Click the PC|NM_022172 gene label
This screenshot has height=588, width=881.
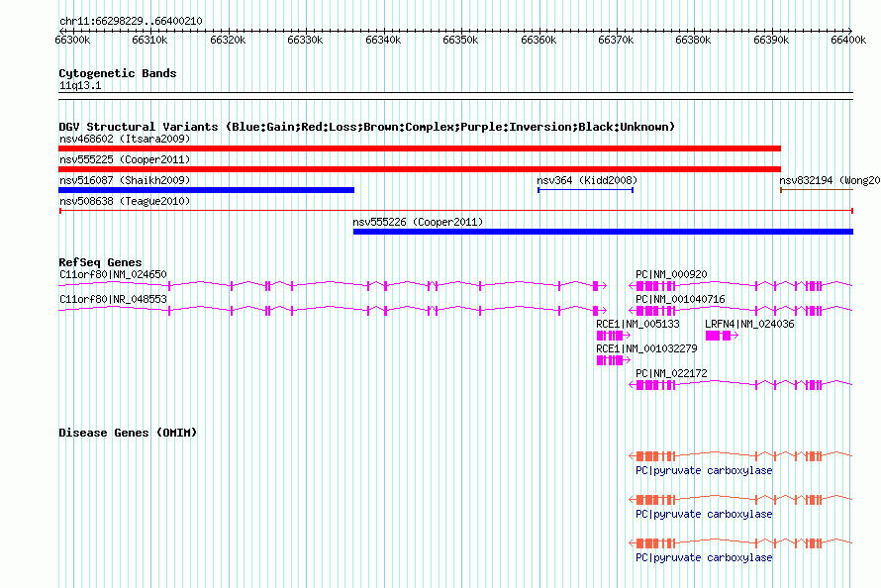coord(671,373)
